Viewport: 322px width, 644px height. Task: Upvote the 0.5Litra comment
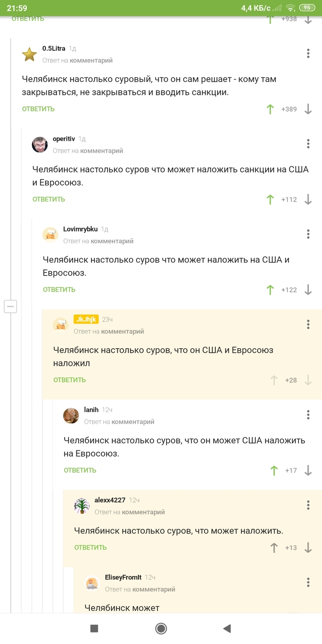pyautogui.click(x=270, y=109)
